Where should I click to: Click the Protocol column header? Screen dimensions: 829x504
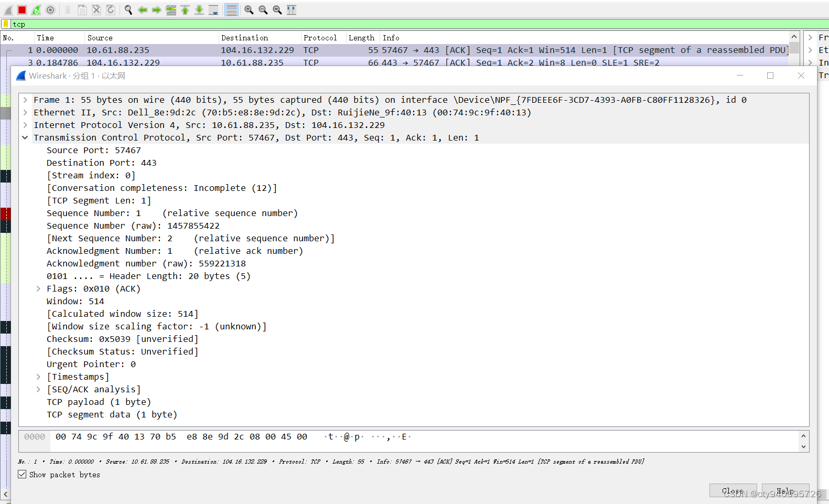point(322,38)
